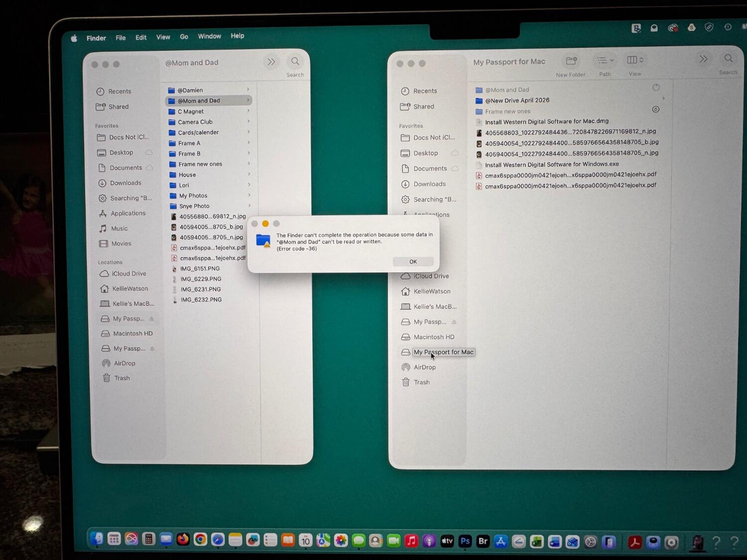
Task: Open the search in Mom and Dad window
Action: click(x=295, y=62)
